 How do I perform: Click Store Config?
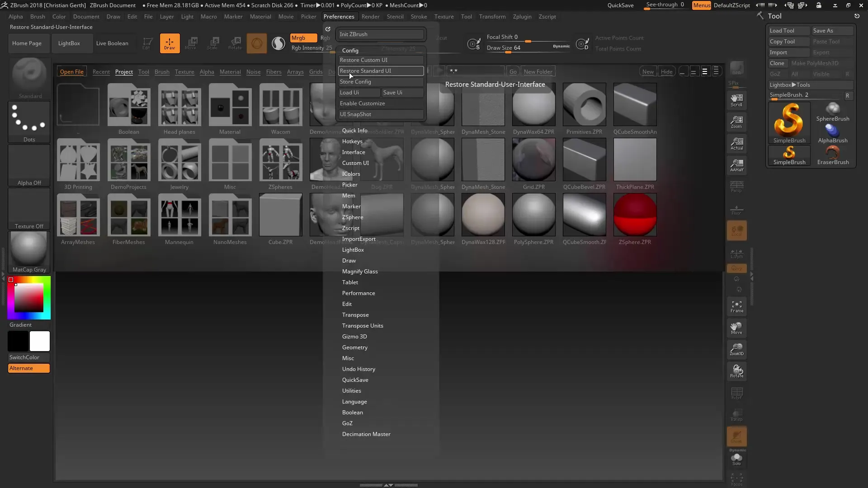pyautogui.click(x=381, y=82)
